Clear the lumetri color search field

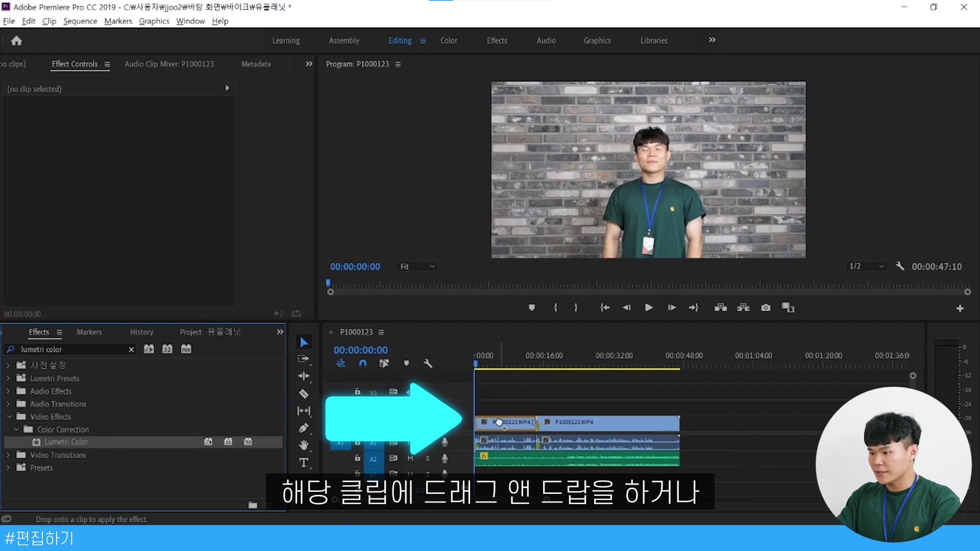pos(131,349)
